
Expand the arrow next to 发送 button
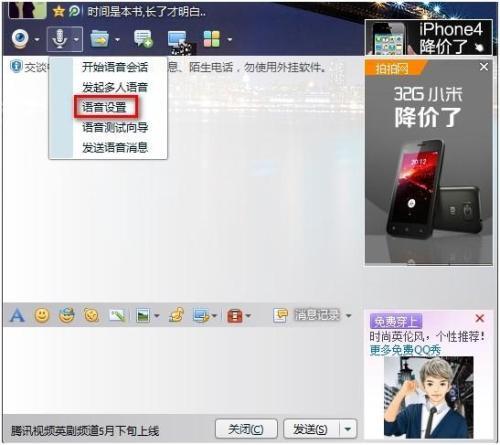tap(348, 429)
